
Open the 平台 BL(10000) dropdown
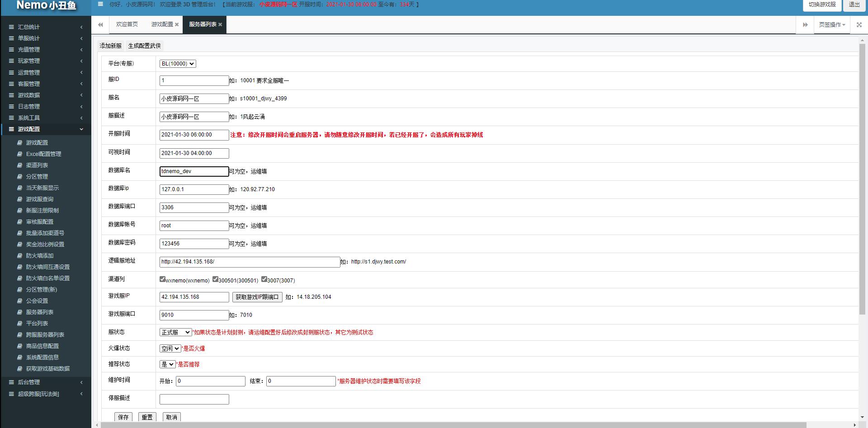coord(178,64)
